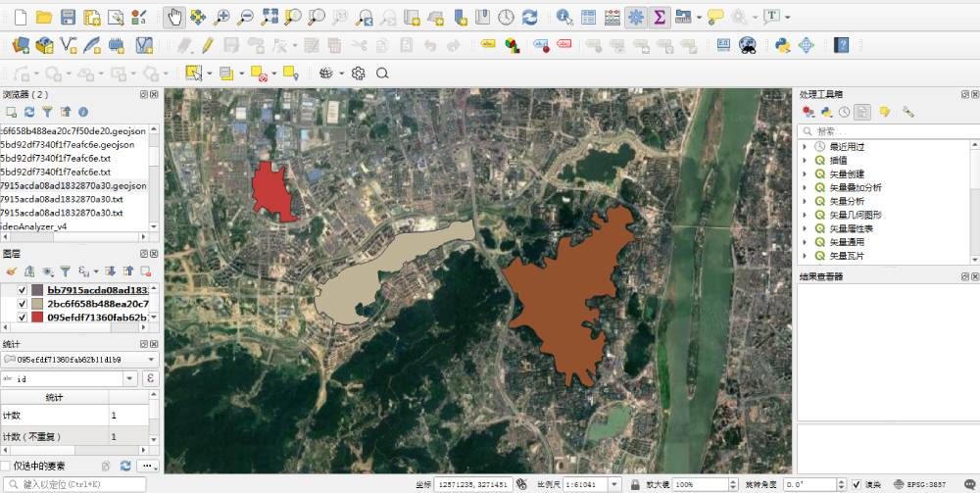Select the 7915acda08ad1832870a30.geojson file

coord(73,185)
